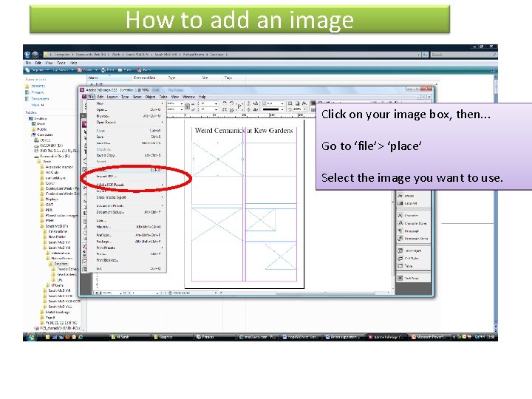This screenshot has height=399, width=532.
Task: Click Print button in Explorer toolbar
Action: point(108,70)
